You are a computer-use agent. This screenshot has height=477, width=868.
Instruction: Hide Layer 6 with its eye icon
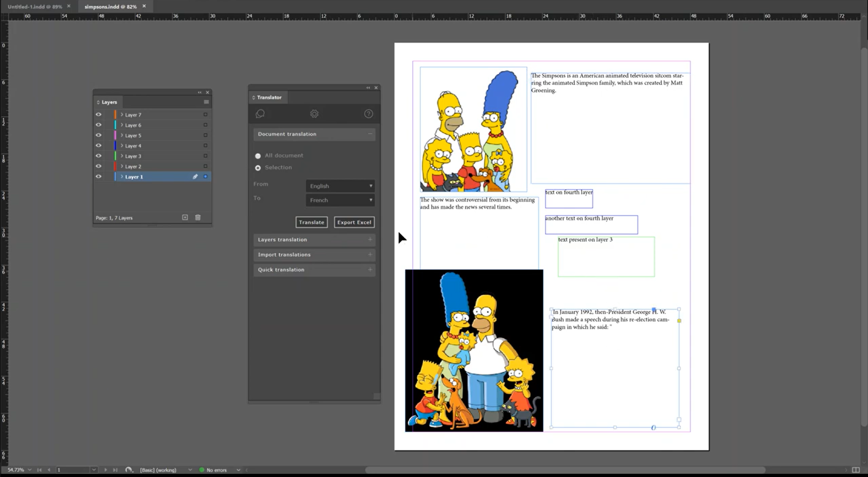point(99,125)
